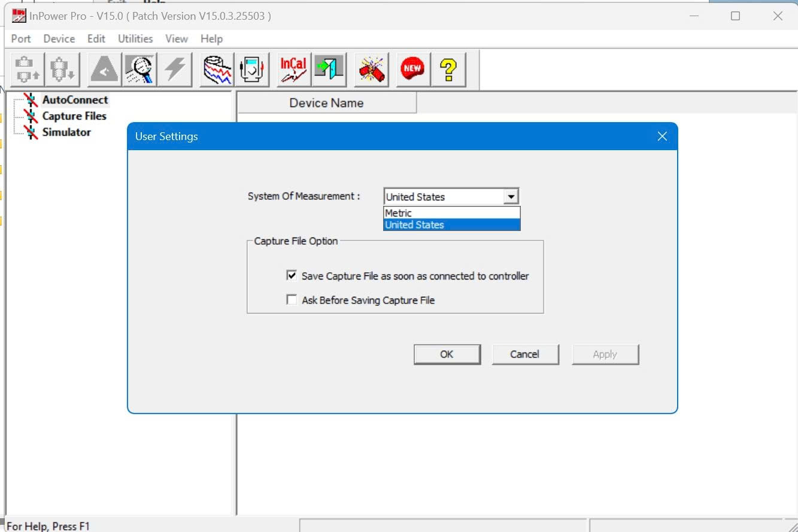Select AutoConnect in the tree
Screen dimensions: 798x532
[75, 100]
